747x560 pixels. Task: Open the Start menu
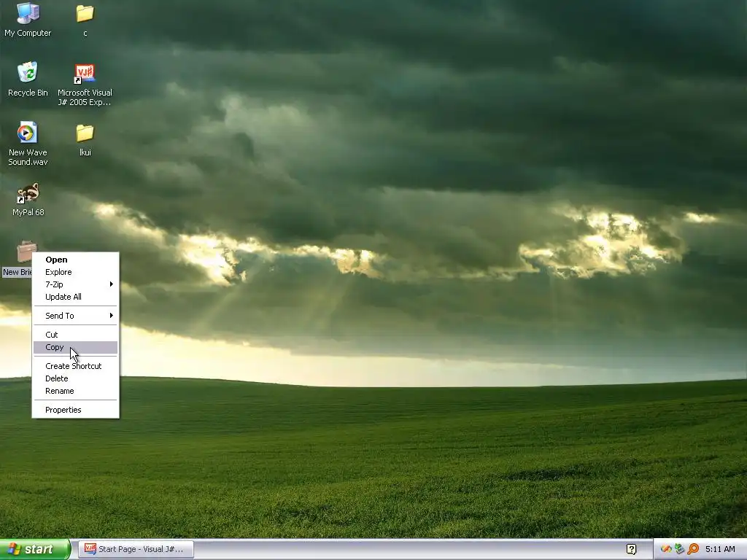[x=35, y=550]
